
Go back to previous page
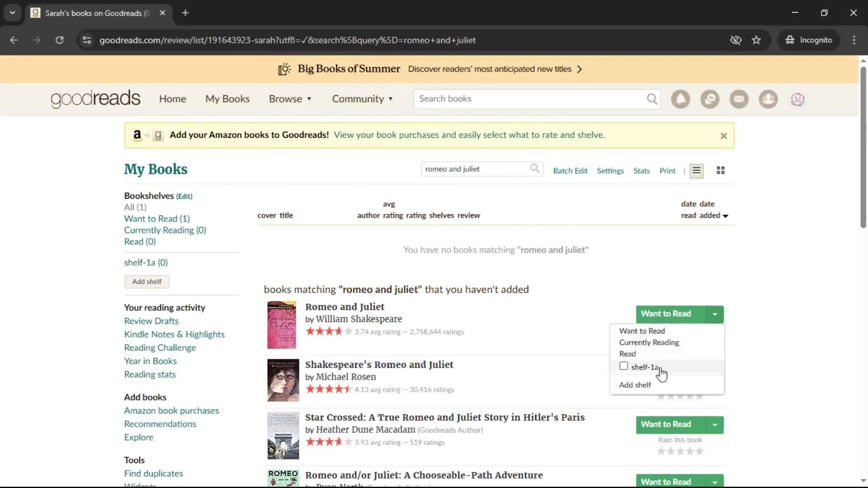point(14,40)
